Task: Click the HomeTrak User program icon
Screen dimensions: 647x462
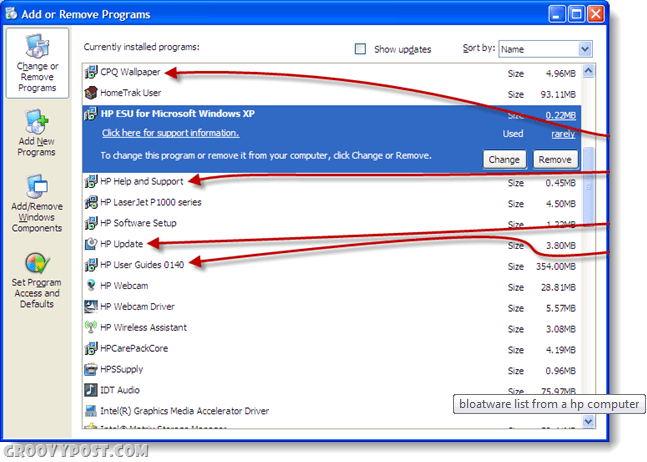Action: (91, 93)
